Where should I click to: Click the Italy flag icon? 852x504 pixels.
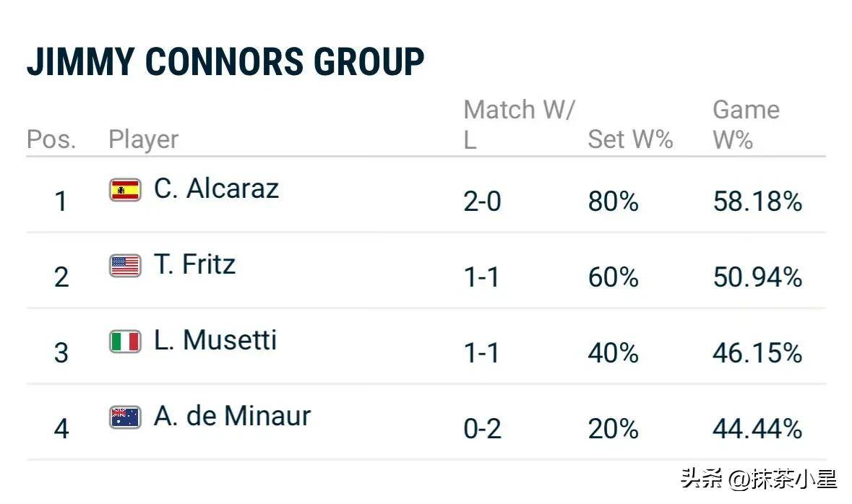[x=125, y=342]
